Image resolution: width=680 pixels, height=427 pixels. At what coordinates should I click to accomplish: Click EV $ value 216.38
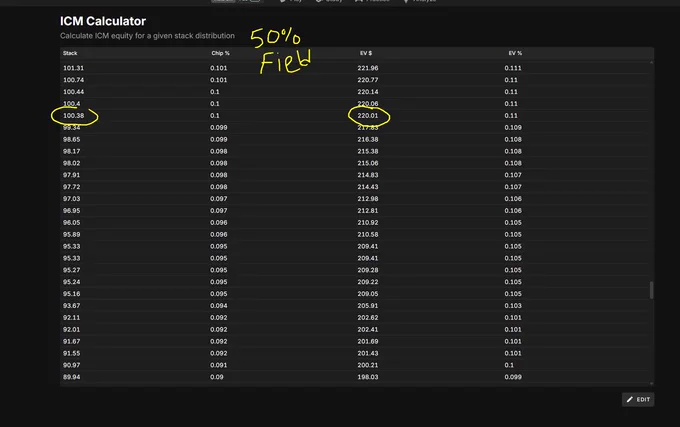pyautogui.click(x=368, y=140)
